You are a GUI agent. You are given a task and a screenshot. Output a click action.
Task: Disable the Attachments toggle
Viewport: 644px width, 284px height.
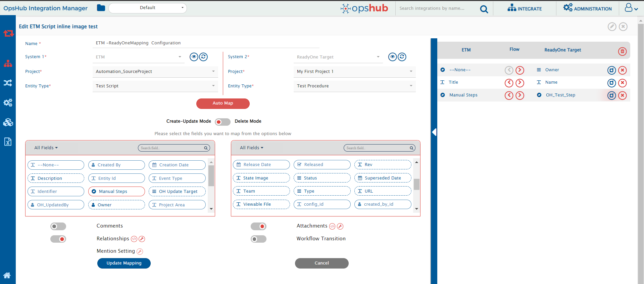point(258,226)
